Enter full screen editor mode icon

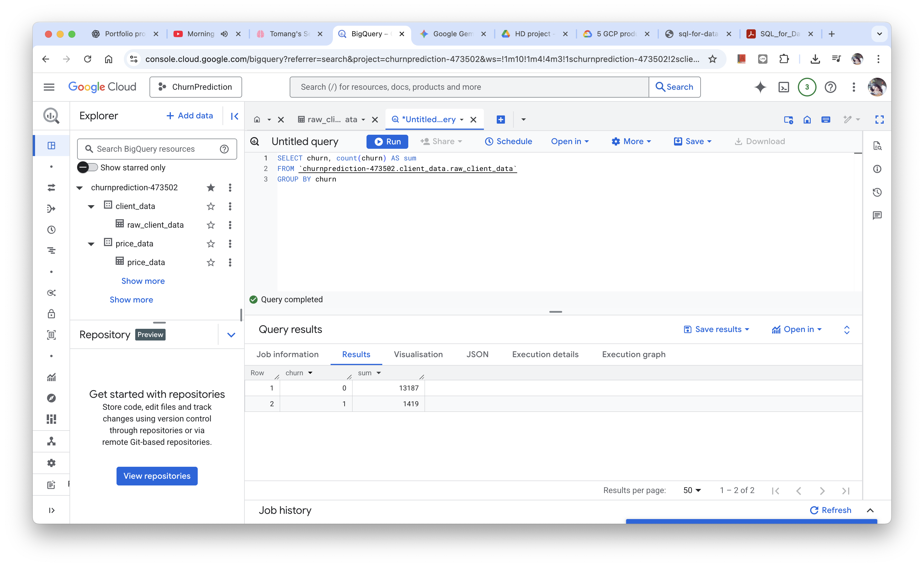879,119
